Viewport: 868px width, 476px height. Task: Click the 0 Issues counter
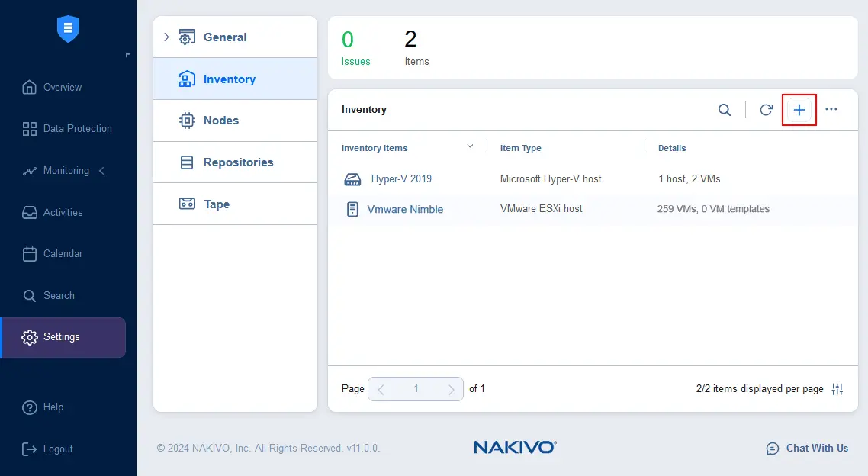[355, 48]
